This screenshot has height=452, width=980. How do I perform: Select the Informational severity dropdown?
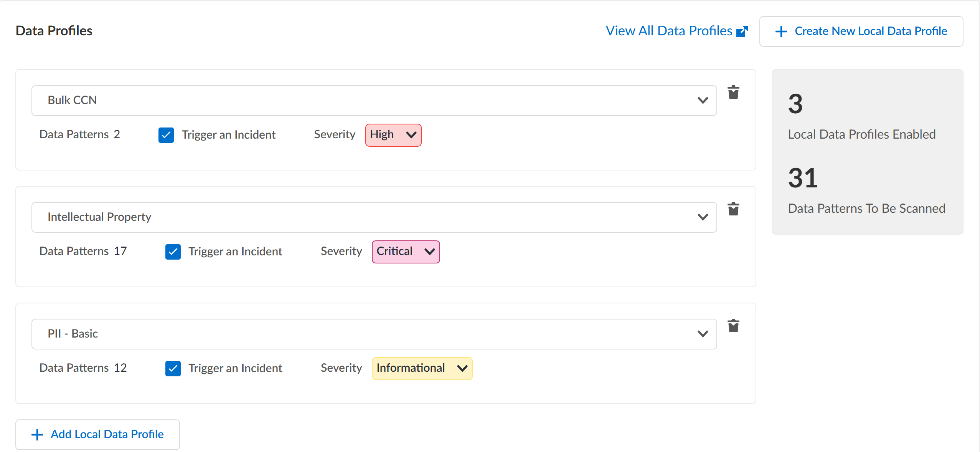coord(422,369)
